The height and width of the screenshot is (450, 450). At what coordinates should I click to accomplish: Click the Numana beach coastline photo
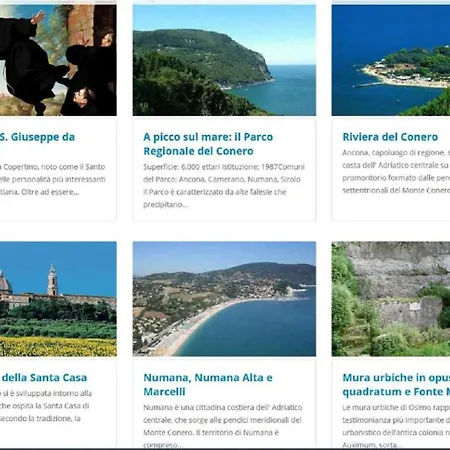(224, 299)
